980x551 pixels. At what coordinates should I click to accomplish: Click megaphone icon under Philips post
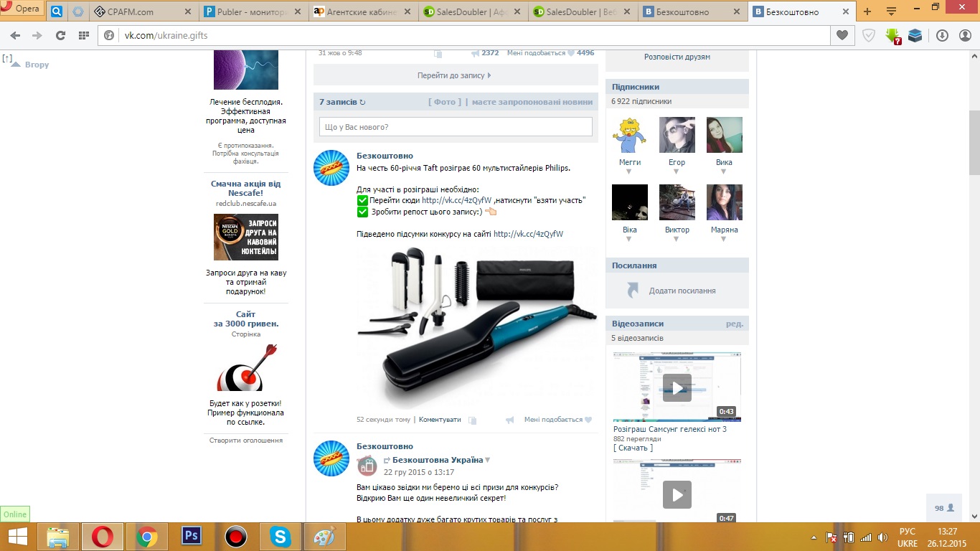coord(510,420)
